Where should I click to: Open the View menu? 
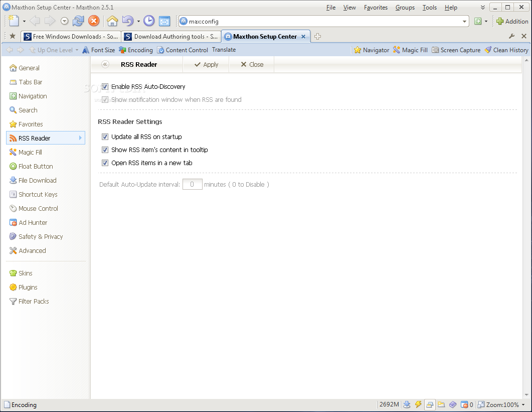pyautogui.click(x=349, y=8)
